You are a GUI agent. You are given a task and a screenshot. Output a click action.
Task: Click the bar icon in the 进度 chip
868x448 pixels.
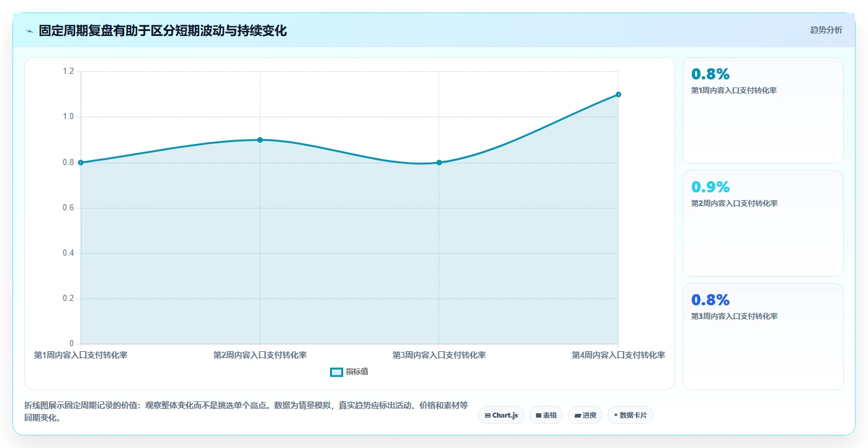click(x=578, y=416)
